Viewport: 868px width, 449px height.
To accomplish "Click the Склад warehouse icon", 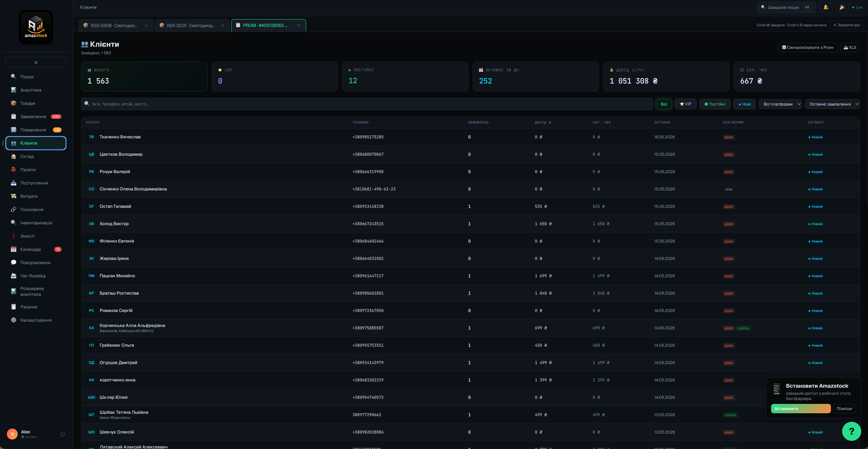I will coord(13,157).
